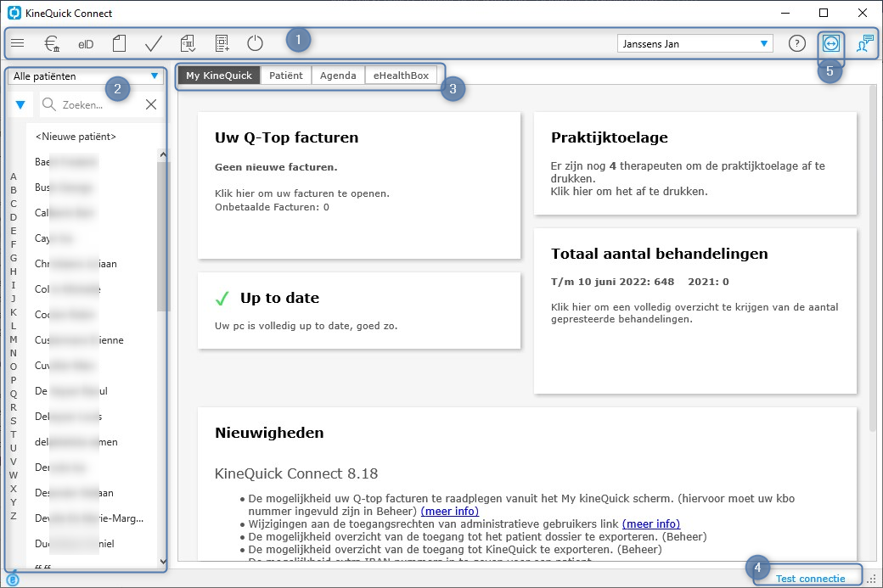Viewport: 883px width, 588px height.
Task: Jump to letter A in patient index
Action: tap(14, 176)
